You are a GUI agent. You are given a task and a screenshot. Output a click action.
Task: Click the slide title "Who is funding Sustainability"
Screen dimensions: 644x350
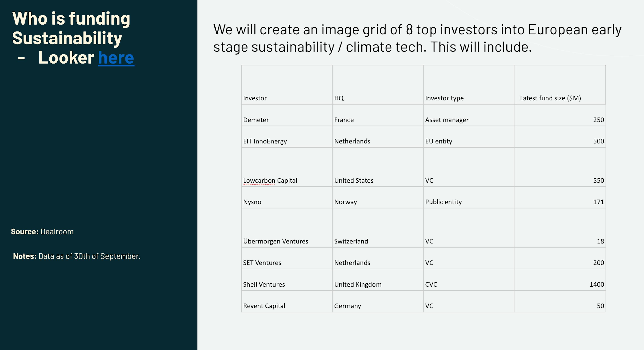[71, 28]
